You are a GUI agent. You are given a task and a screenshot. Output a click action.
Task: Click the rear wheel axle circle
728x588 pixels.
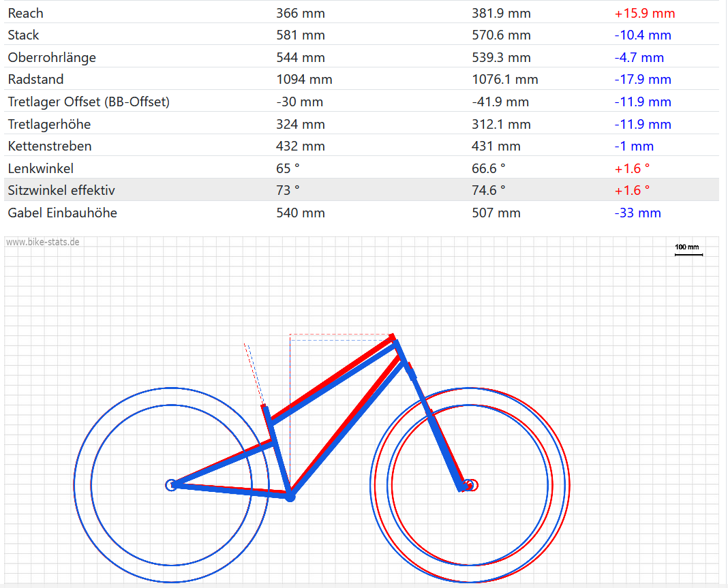(171, 485)
